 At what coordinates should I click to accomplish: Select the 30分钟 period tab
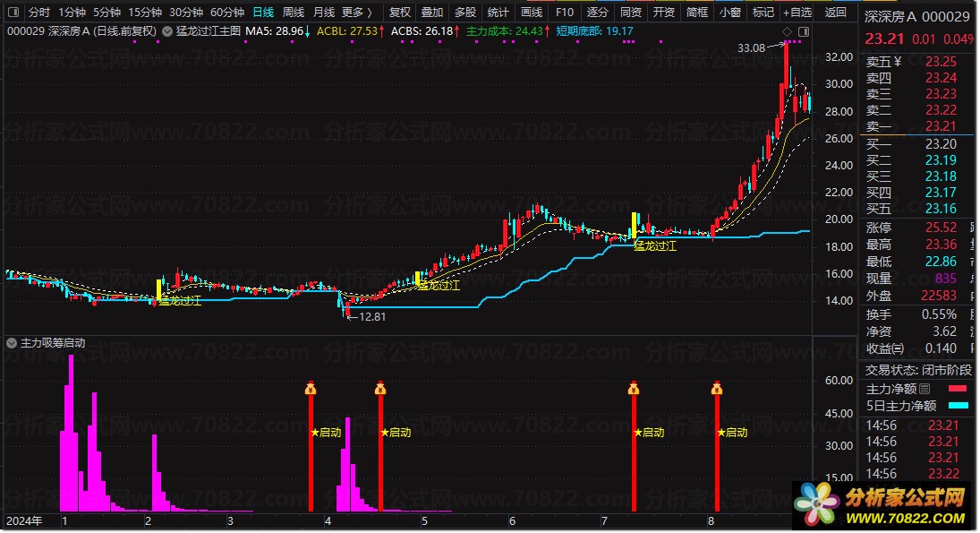click(186, 12)
